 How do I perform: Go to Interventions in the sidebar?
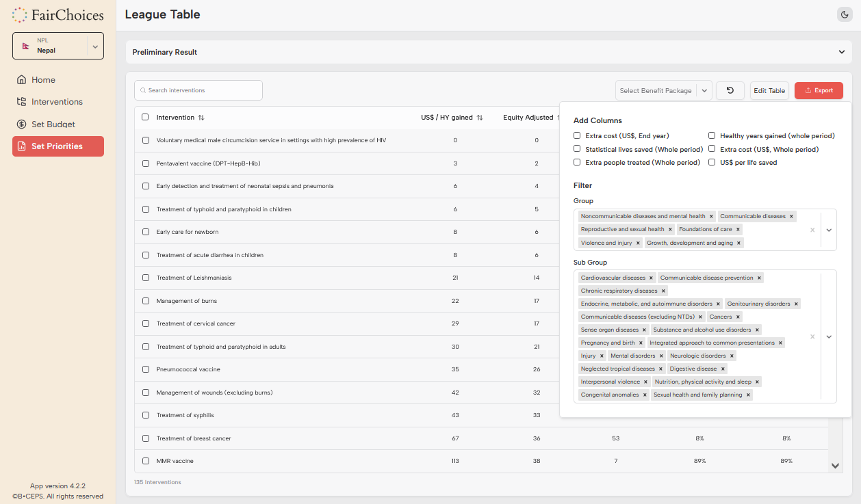point(57,102)
